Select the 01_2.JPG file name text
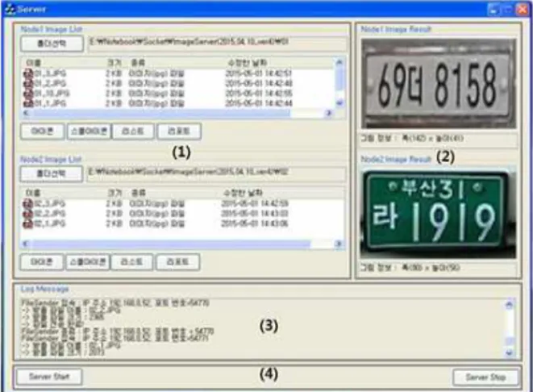533x392 pixels. pos(50,83)
